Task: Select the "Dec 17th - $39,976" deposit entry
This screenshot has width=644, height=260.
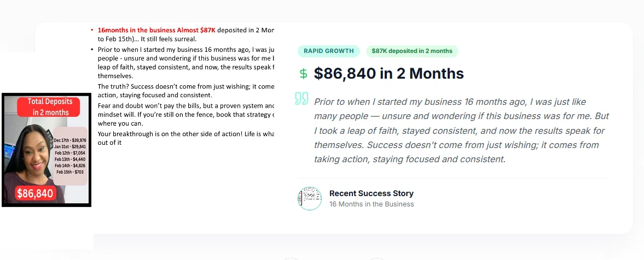Action: click(69, 140)
